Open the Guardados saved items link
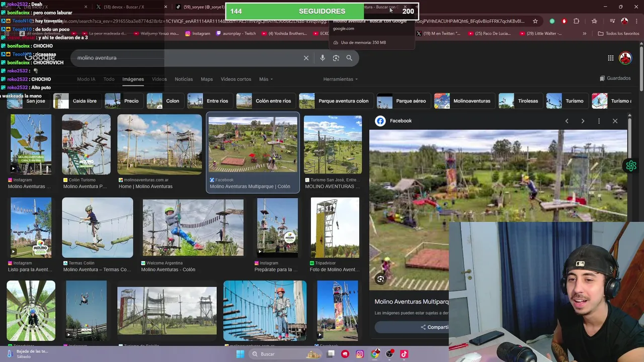Screen dimensions: 644x362 pos(615,78)
